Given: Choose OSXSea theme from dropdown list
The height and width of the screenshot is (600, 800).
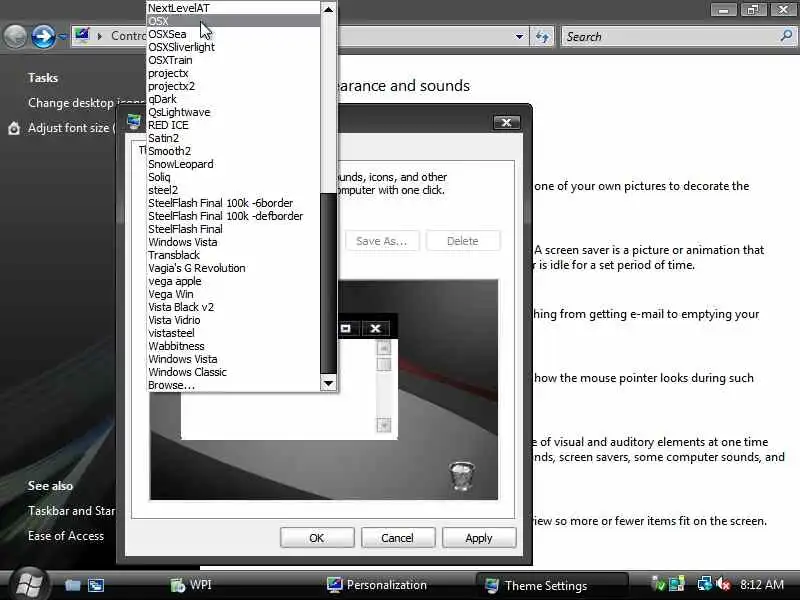Looking at the screenshot, I should [234, 34].
